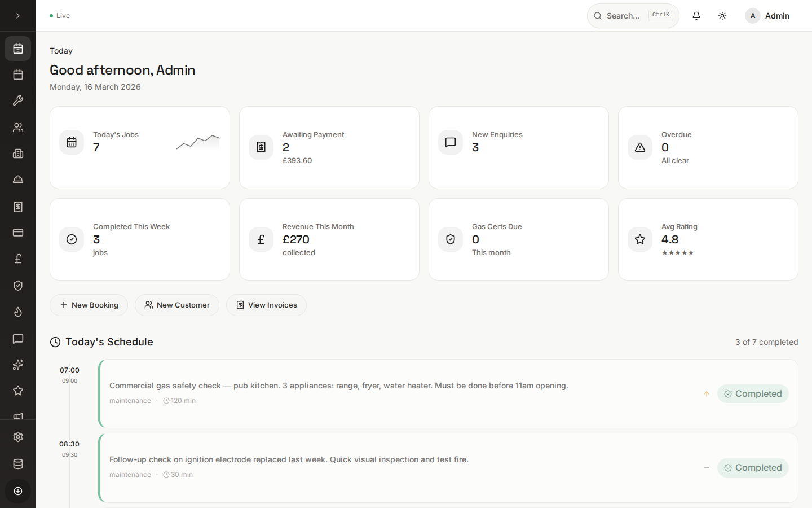Open the Messages chat bubble icon
This screenshot has height=508, width=812.
pyautogui.click(x=17, y=339)
